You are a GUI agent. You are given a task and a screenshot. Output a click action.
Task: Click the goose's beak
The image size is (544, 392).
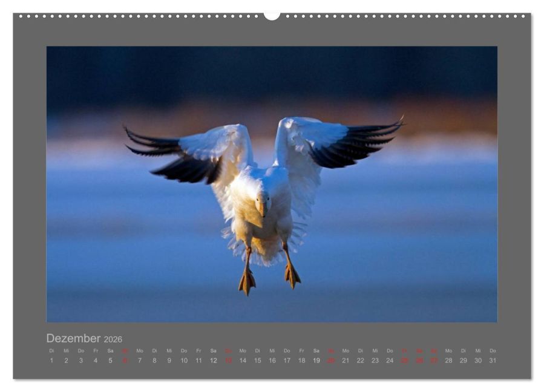(x=262, y=209)
